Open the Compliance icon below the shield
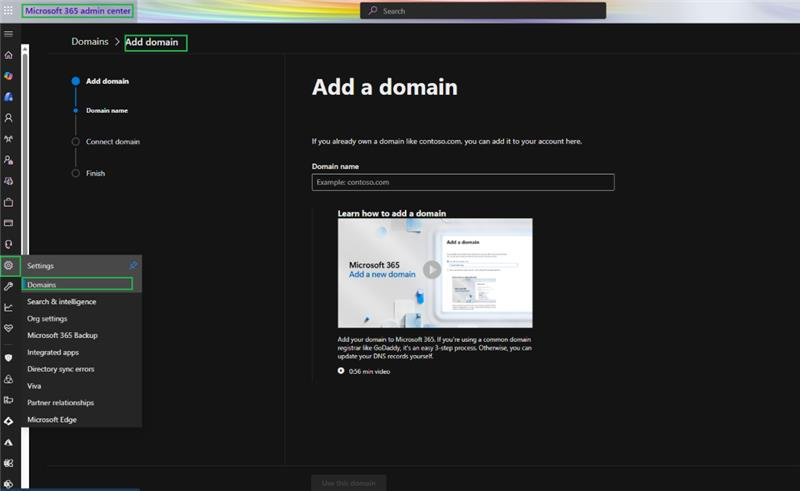The height and width of the screenshot is (491, 800). tap(9, 379)
